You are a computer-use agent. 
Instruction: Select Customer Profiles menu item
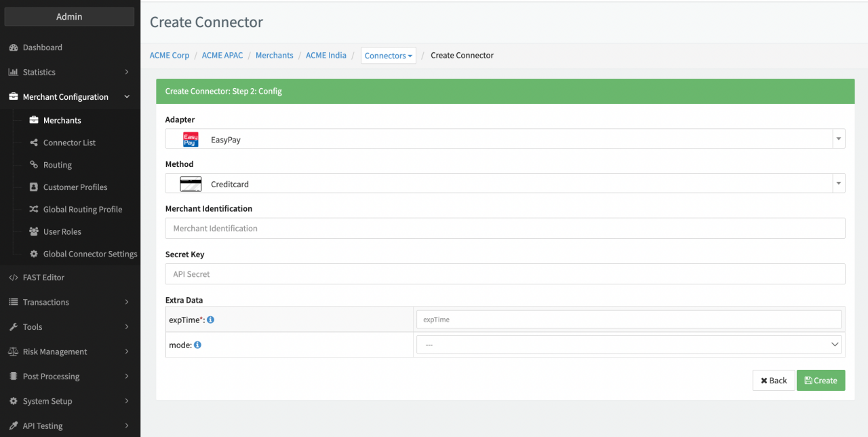pos(75,187)
